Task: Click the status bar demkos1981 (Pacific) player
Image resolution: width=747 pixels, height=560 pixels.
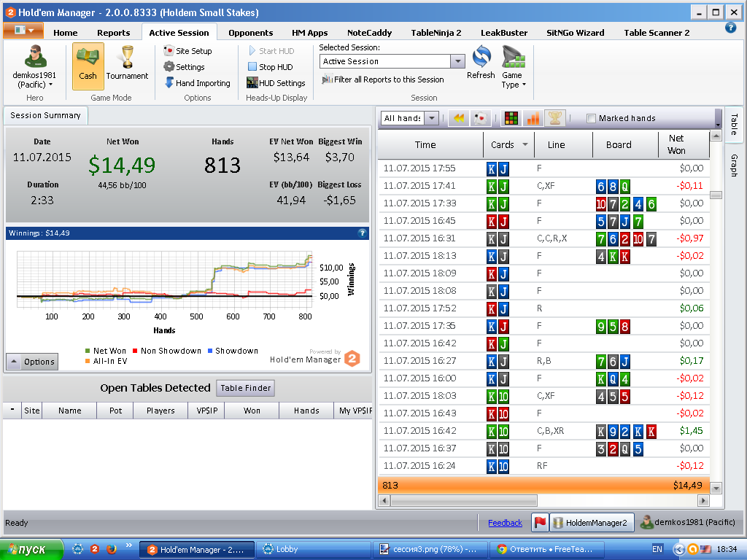Action: click(687, 522)
